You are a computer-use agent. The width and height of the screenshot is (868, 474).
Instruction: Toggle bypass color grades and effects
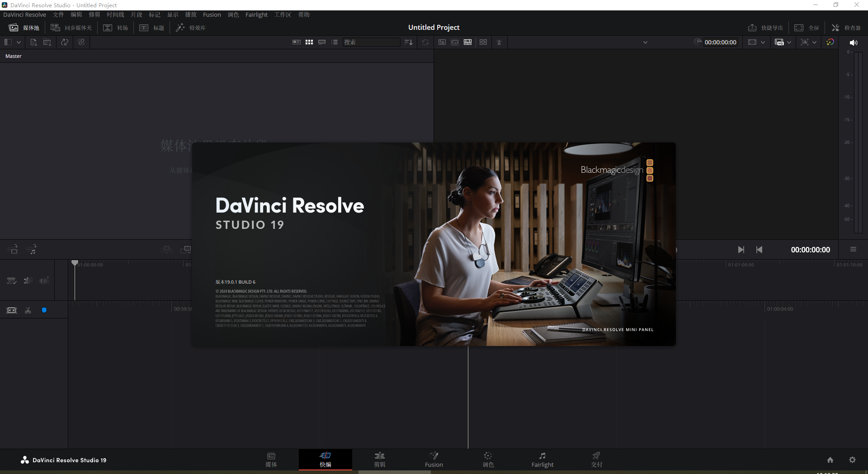[830, 42]
